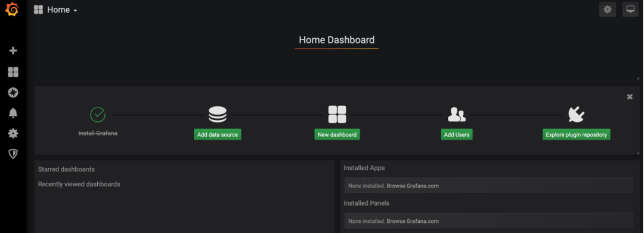The image size is (644, 233).
Task: Click Installed Apps heading
Action: tap(364, 168)
